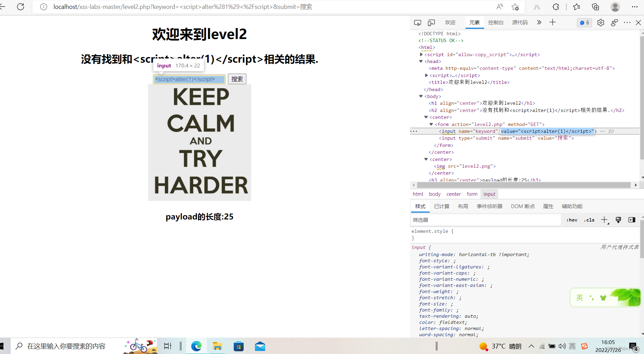The image size is (644, 354).
Task: Switch to the DOM 断点 tab
Action: 523,206
